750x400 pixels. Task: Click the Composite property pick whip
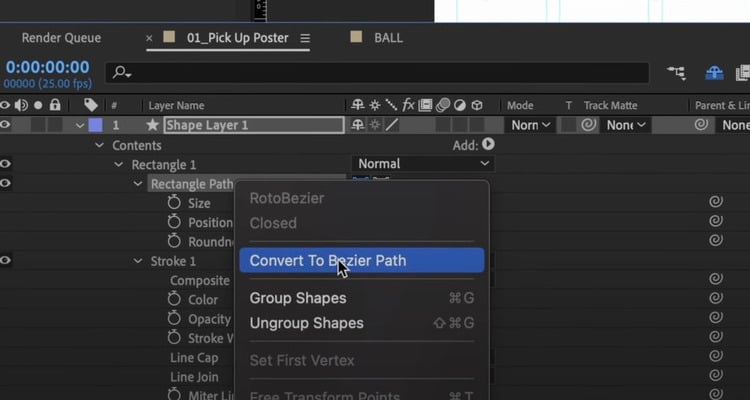tap(716, 278)
